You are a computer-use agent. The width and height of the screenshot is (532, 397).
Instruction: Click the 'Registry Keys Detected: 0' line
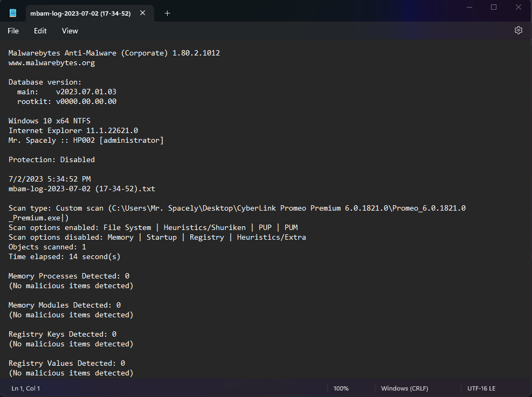coord(63,335)
